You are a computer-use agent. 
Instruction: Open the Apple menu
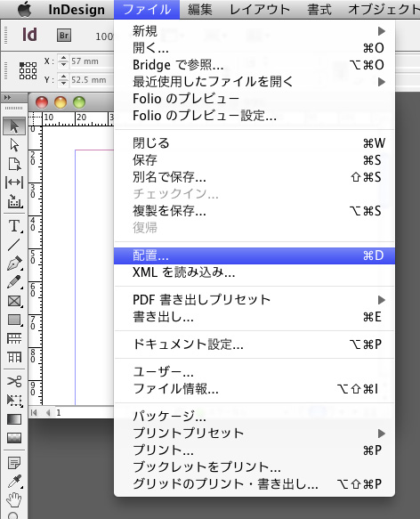[24, 9]
